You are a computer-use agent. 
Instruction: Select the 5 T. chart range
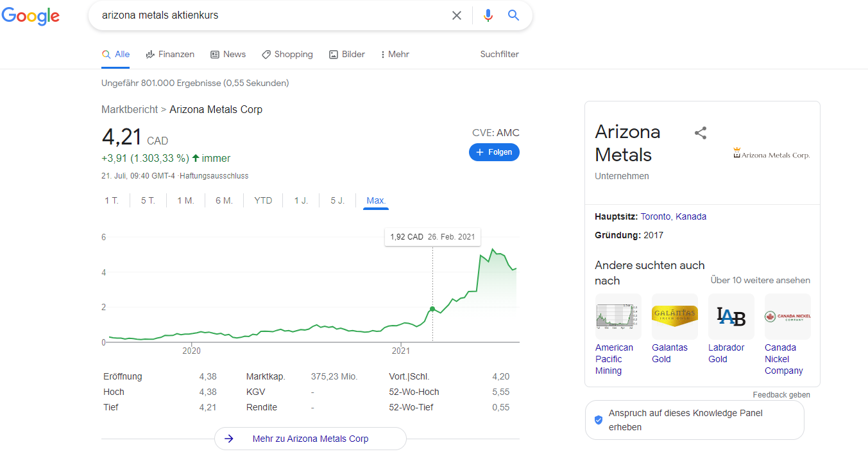(148, 201)
